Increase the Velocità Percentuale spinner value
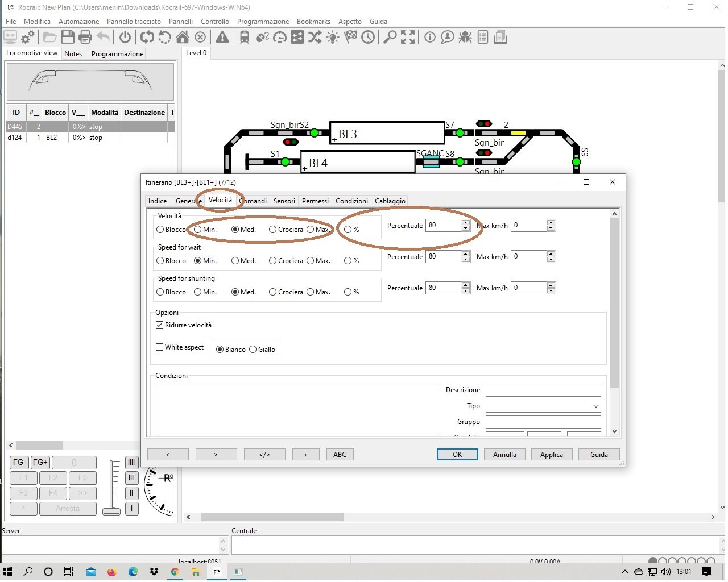 (466, 222)
